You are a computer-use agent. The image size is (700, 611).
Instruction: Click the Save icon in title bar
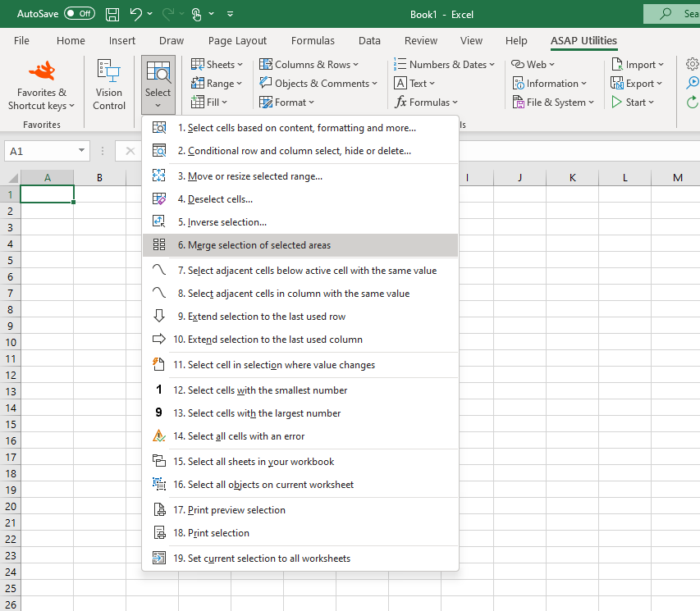pos(112,14)
